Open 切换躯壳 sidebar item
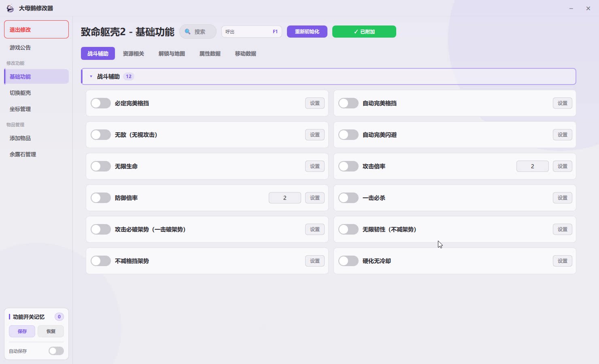599x364 pixels. point(36,93)
